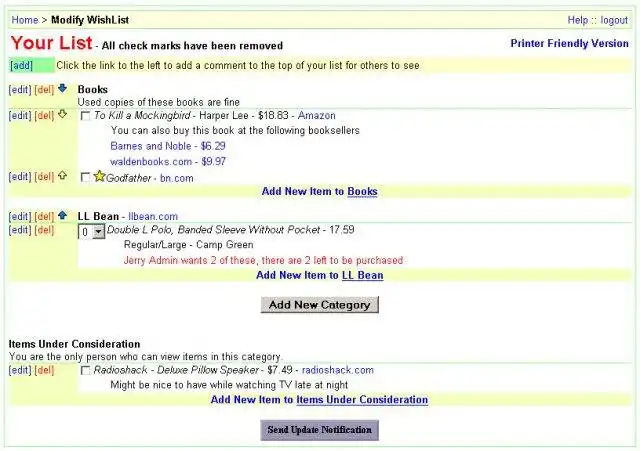Click Add New Item to Items Under Consideration
The width and height of the screenshot is (640, 451).
coord(320,400)
